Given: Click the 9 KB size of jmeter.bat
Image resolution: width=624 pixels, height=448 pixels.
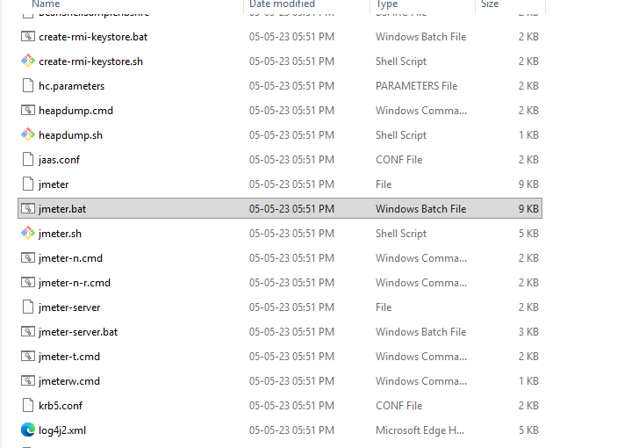Looking at the screenshot, I should pos(528,209).
